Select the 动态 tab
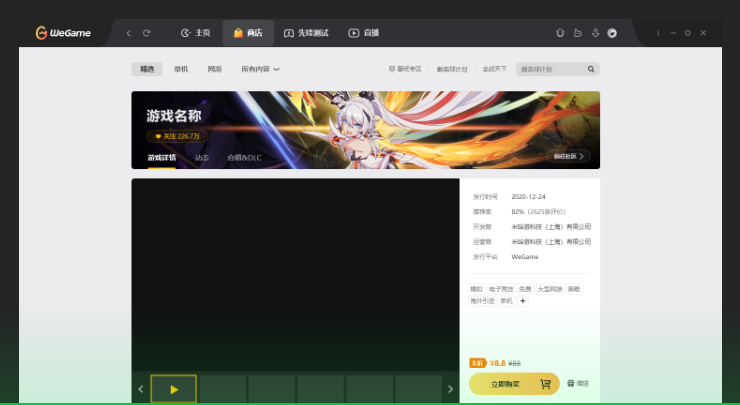The height and width of the screenshot is (405, 740). point(202,158)
